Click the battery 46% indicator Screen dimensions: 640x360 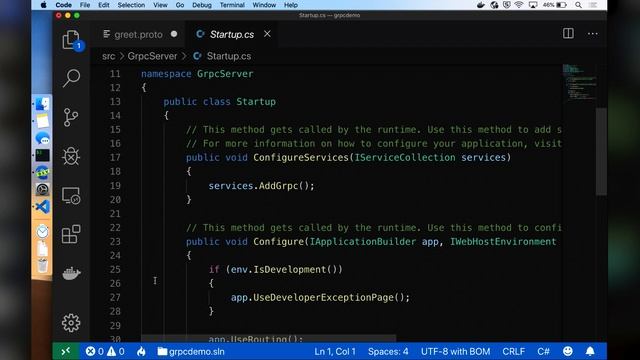[x=555, y=5]
